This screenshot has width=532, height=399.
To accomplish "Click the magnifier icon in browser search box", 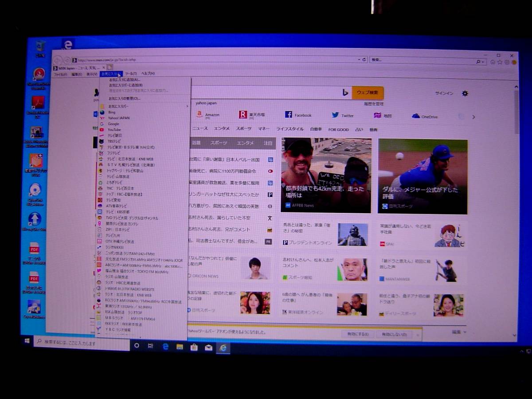I will pos(478,62).
